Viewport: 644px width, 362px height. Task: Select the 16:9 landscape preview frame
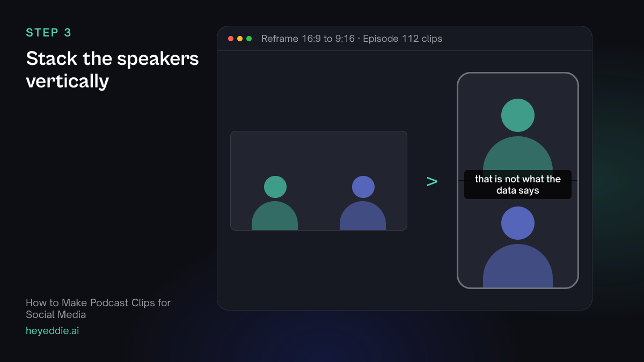point(319,181)
